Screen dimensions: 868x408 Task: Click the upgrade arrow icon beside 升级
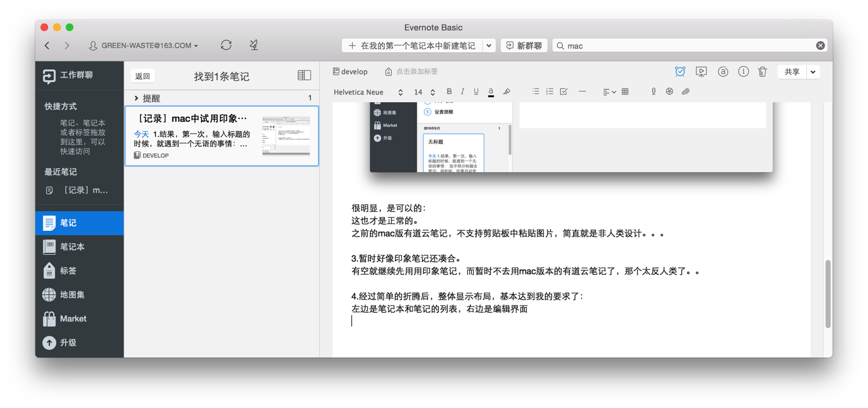pyautogui.click(x=49, y=343)
